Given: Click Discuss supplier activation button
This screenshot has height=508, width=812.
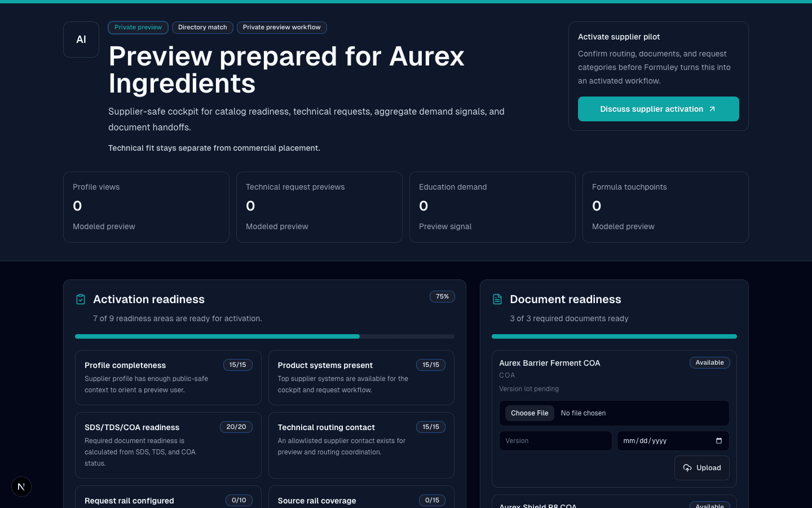Looking at the screenshot, I should click(659, 109).
